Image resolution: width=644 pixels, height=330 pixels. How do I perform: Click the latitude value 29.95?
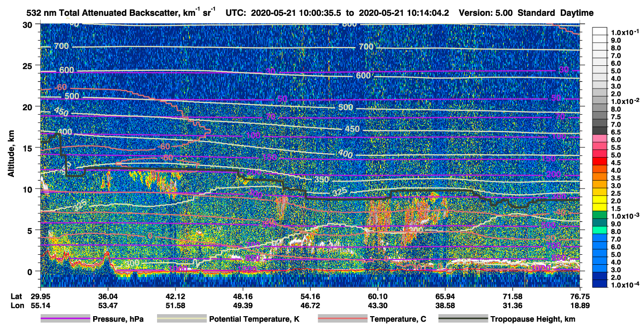coord(41,296)
